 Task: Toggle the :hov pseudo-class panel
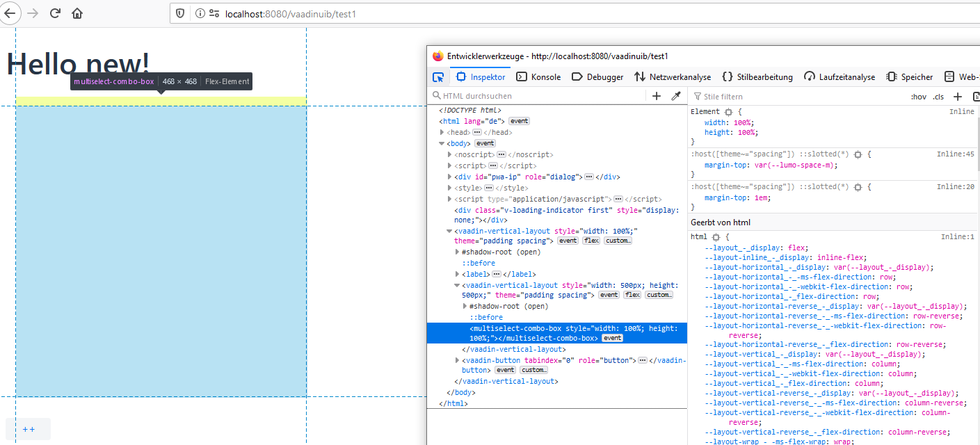coord(918,97)
